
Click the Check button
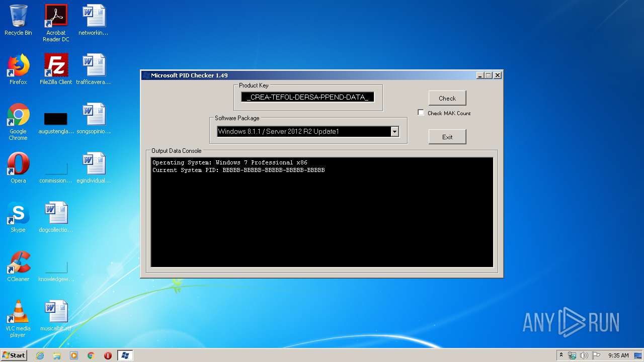click(447, 98)
